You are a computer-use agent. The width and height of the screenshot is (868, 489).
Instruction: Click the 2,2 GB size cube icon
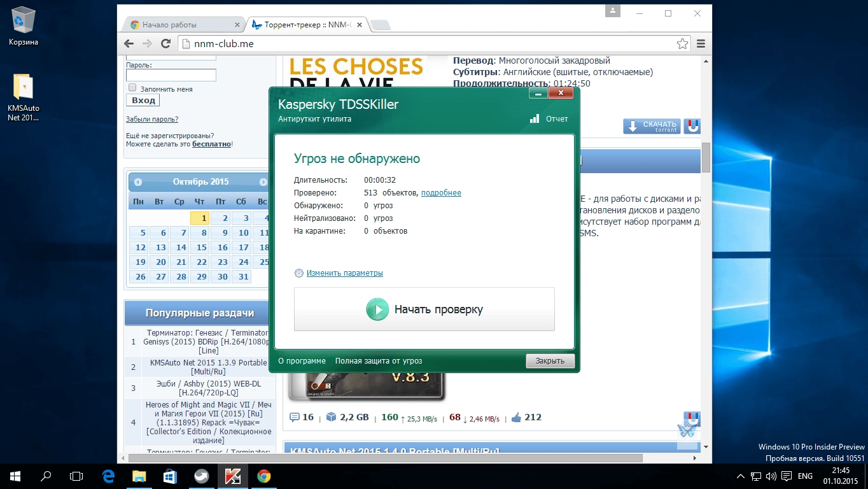point(331,418)
